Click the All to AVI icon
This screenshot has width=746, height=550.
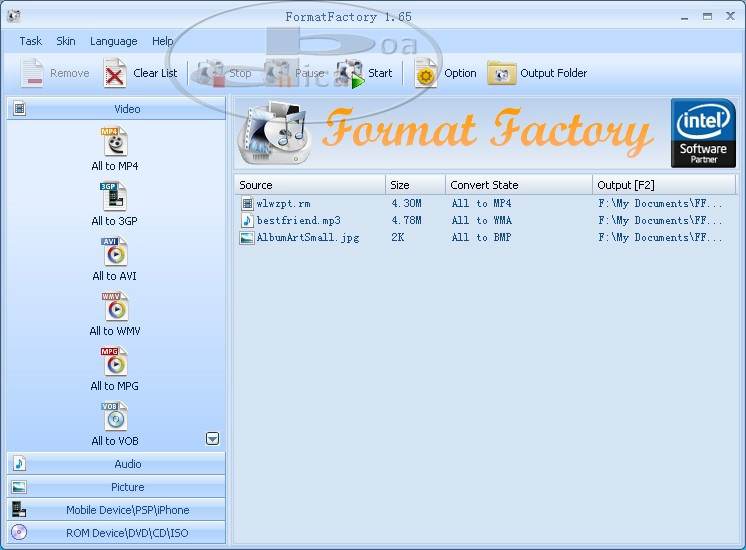[x=115, y=252]
